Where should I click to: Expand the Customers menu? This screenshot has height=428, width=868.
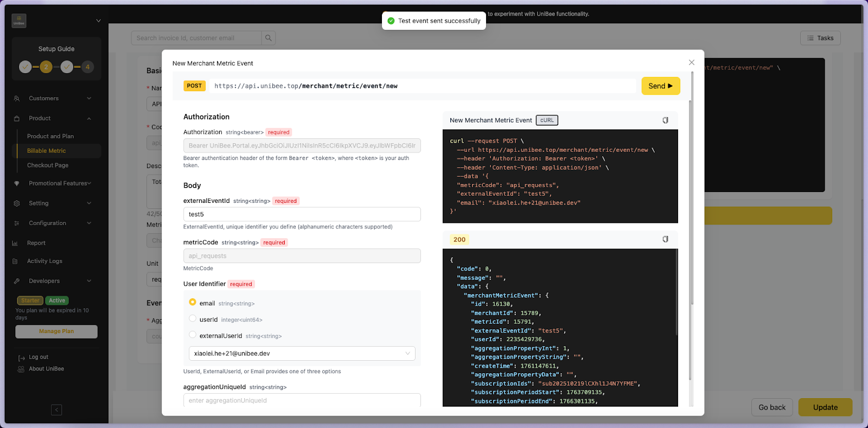(89, 99)
